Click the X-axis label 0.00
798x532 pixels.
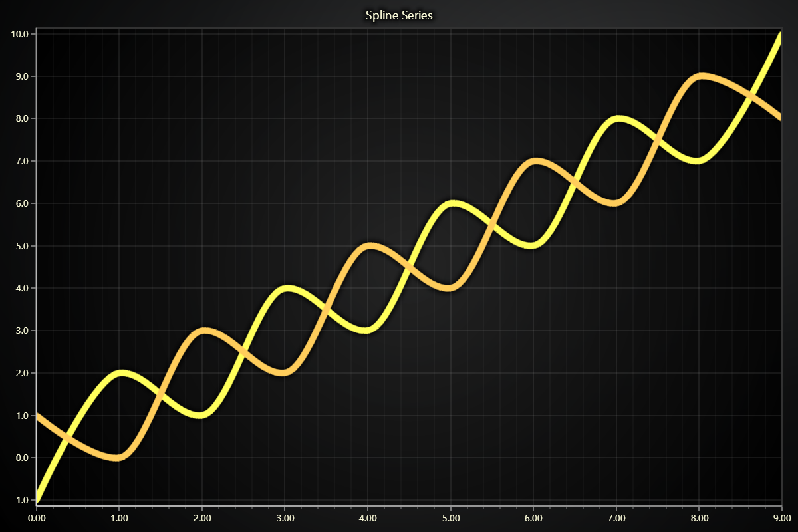tap(37, 517)
